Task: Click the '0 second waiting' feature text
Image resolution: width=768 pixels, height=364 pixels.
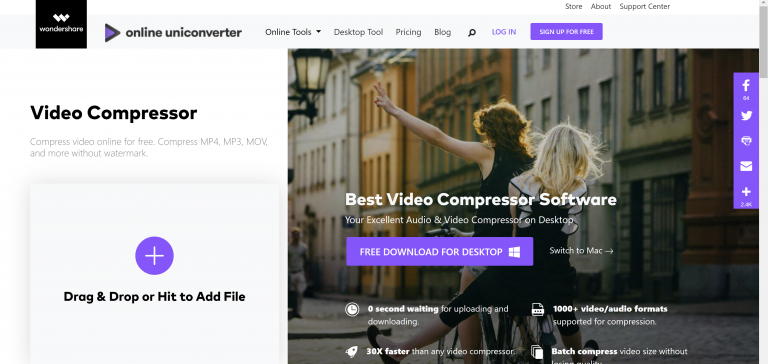Action: point(403,309)
